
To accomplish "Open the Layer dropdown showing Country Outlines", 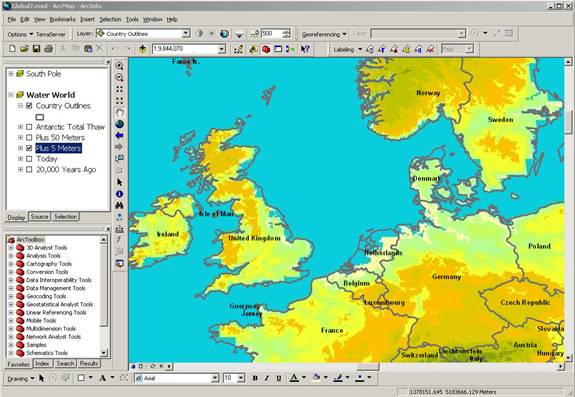I will [x=186, y=34].
